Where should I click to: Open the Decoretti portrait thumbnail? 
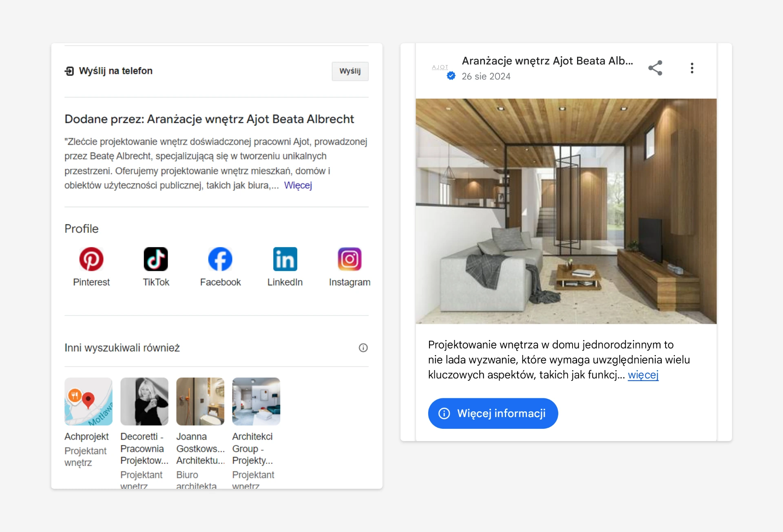pos(144,402)
